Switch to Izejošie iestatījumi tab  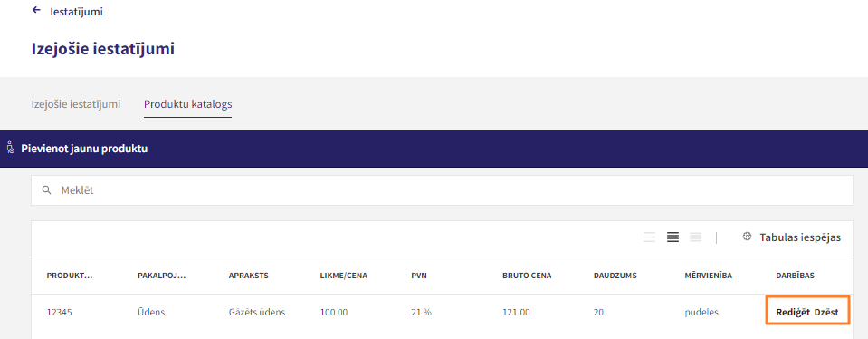tap(76, 104)
